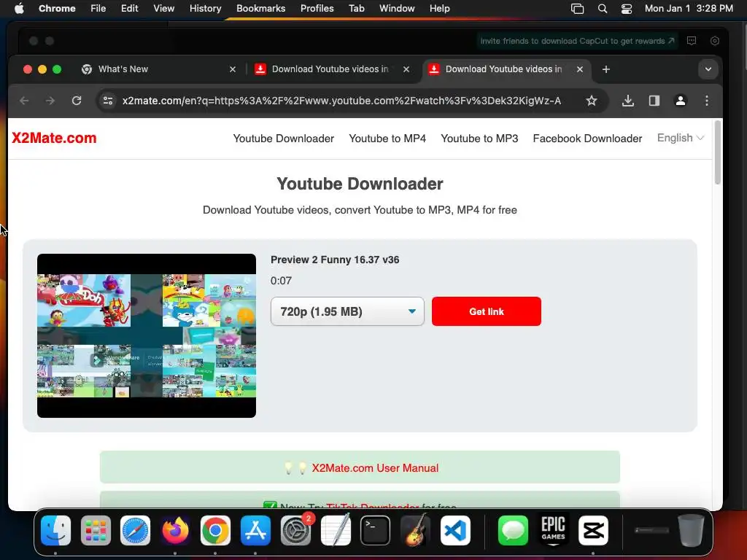747x560 pixels.
Task: Launch GarageBand from the dock
Action: 415,531
